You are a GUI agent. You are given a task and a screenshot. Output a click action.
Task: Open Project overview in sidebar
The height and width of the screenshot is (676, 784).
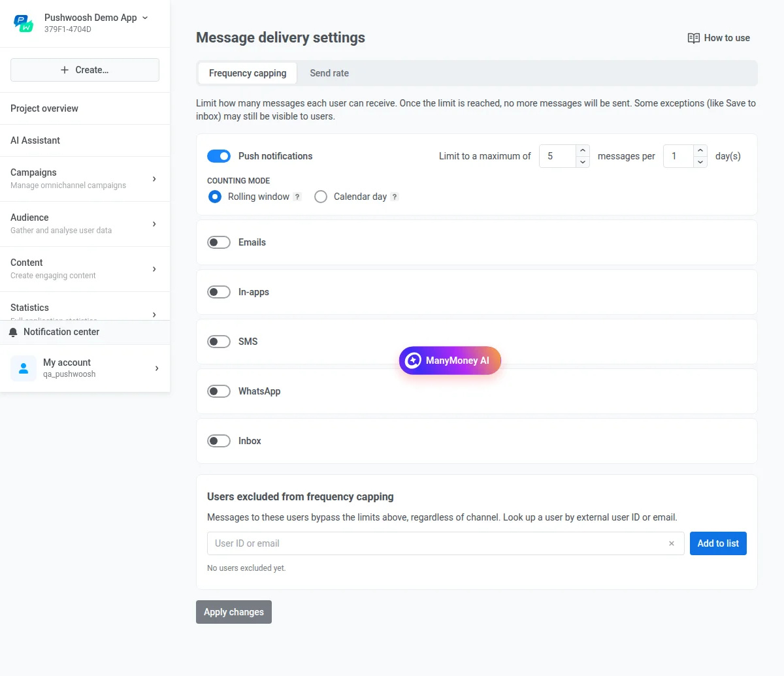point(85,108)
